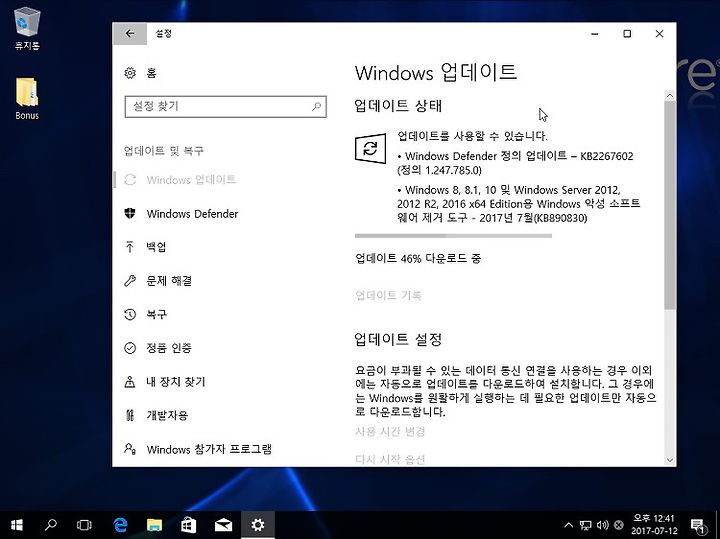Screen dimensions: 720x539
Task: Click the 업데이트 및 복구 section heading
Action: 163,151
